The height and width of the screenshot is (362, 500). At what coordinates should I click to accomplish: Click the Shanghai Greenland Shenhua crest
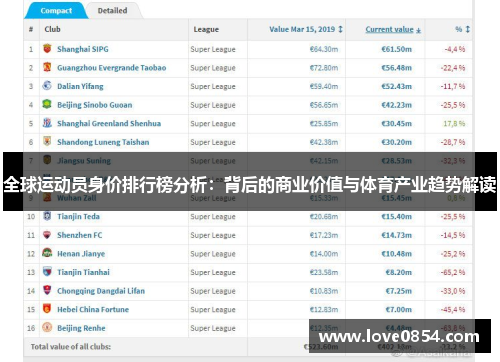click(x=47, y=123)
